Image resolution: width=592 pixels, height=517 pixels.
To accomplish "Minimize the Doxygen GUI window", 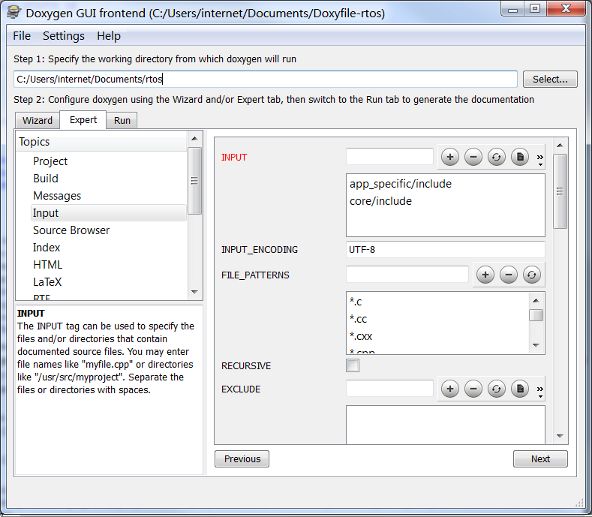I will [513, 9].
